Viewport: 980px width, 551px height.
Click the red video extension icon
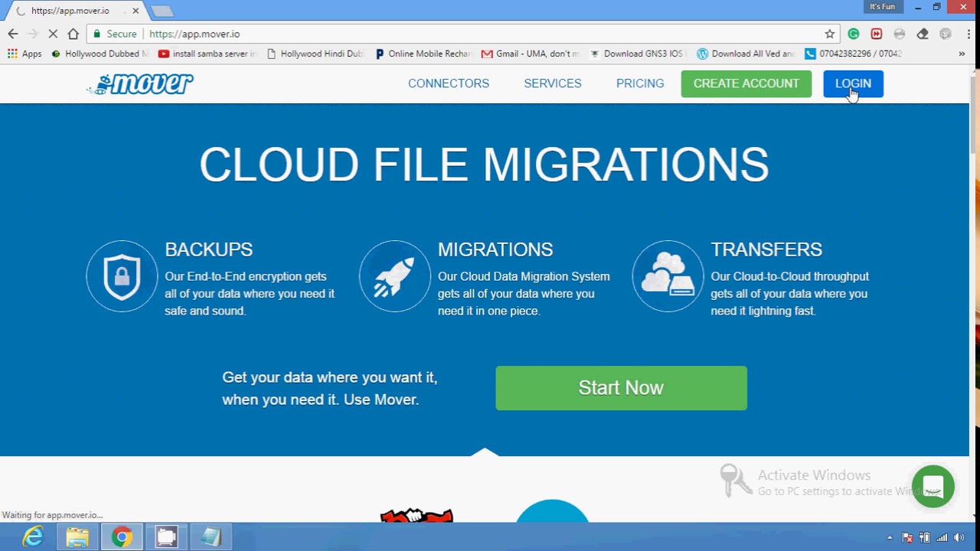tap(877, 34)
